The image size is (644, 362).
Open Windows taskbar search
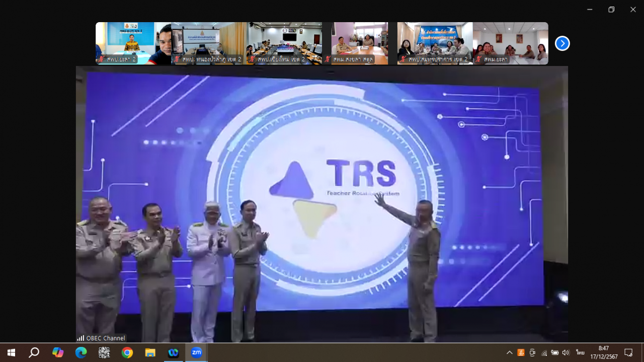34,352
